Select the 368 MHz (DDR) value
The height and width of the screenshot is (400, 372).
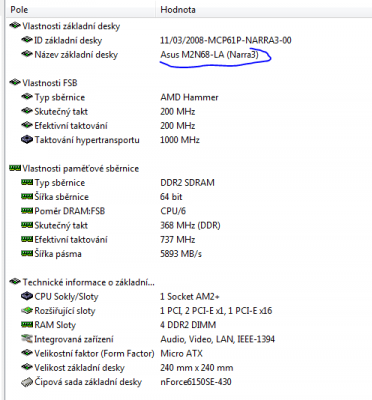[190, 225]
